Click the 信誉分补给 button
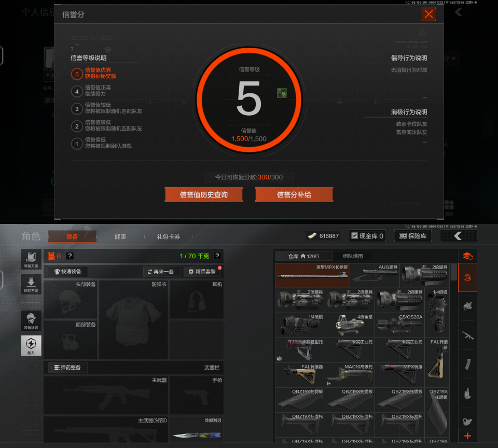Screen dimensions: 498x448 (x=294, y=194)
